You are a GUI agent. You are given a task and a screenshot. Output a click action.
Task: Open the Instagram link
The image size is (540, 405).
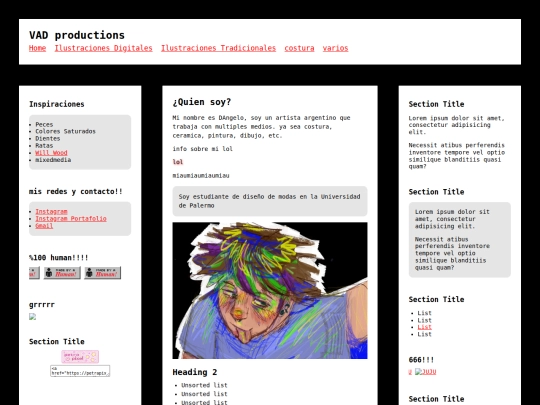point(51,211)
